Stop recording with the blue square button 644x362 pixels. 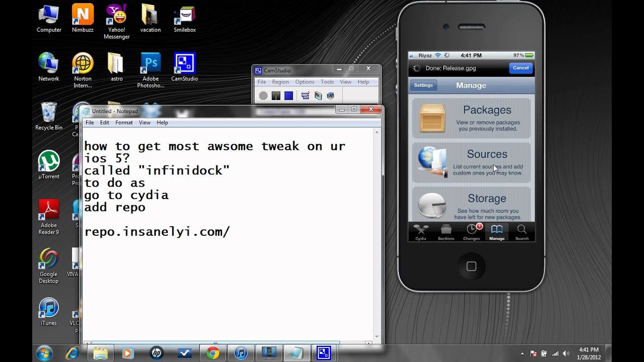pos(288,96)
